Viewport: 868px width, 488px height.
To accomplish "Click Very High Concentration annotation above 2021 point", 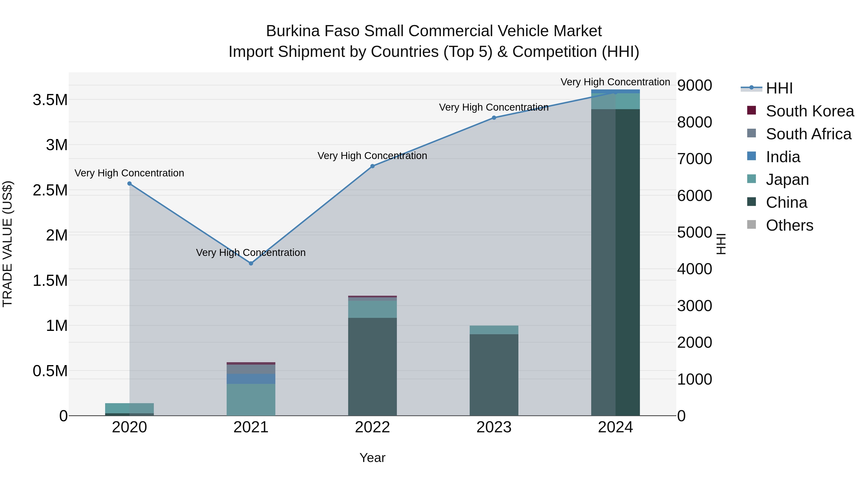I will pyautogui.click(x=251, y=253).
